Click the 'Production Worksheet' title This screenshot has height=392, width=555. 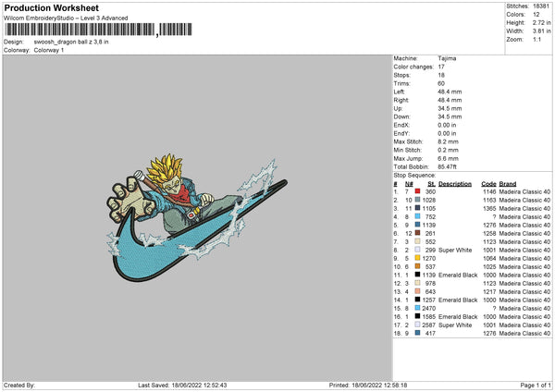[x=51, y=7]
